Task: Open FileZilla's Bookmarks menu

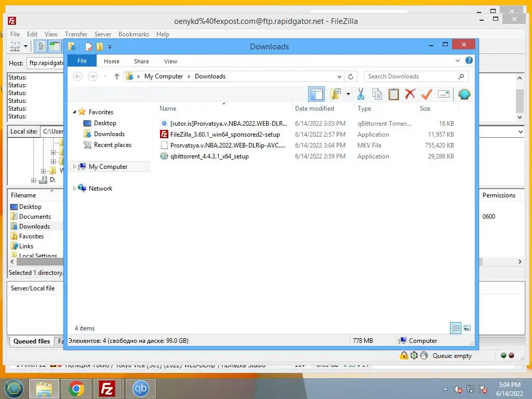Action: point(134,34)
